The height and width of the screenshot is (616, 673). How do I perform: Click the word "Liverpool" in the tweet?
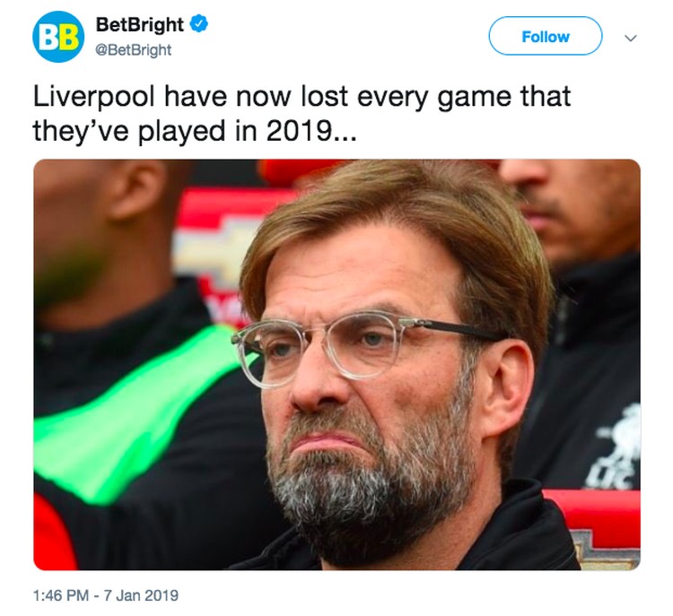coord(93,97)
